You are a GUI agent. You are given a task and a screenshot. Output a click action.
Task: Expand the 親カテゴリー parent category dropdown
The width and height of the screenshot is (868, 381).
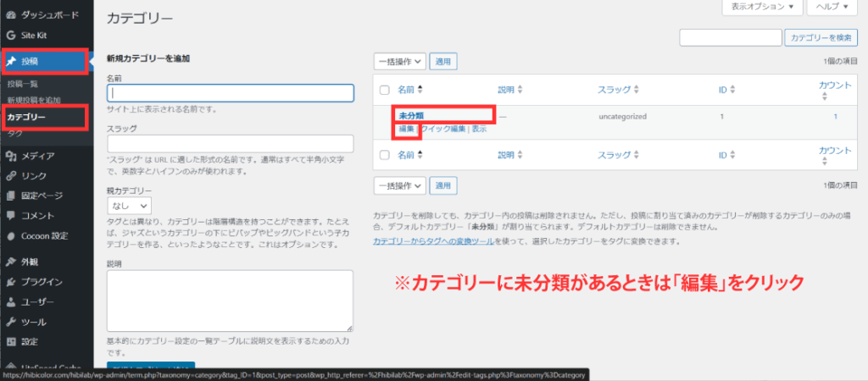[129, 206]
